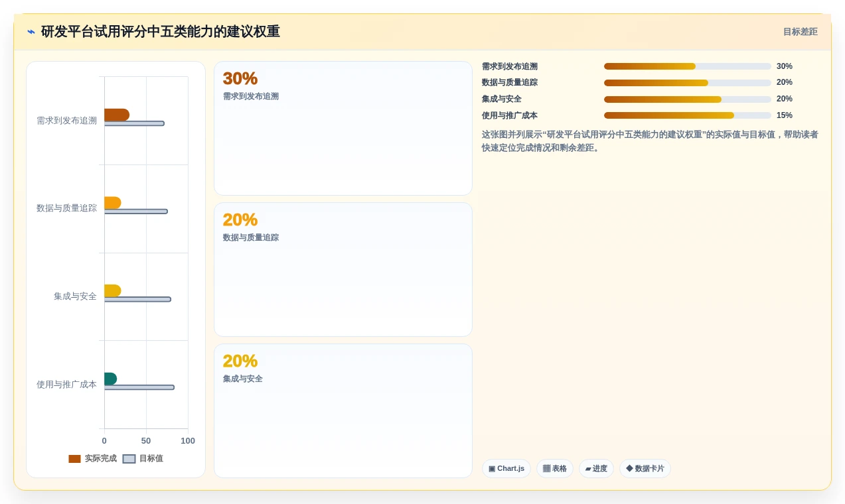The image size is (845, 504).
Task: Open the 20% 数据与质量追踪 data card
Action: pyautogui.click(x=343, y=270)
